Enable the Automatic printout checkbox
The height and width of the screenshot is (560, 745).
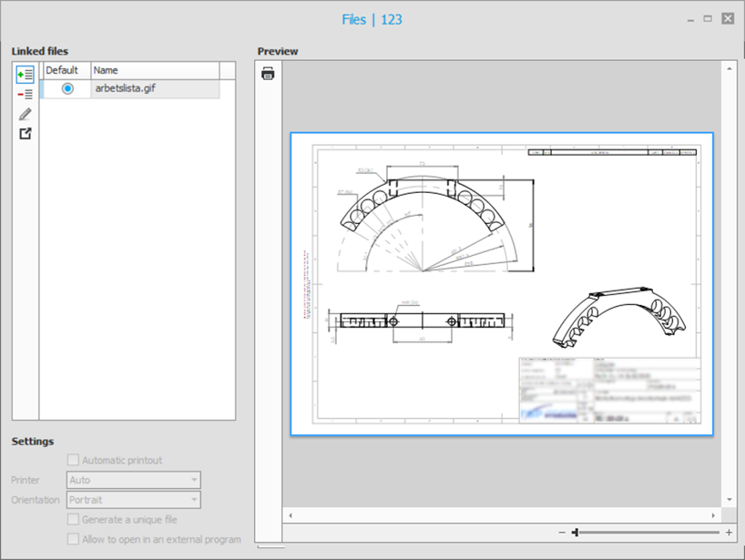coord(74,461)
